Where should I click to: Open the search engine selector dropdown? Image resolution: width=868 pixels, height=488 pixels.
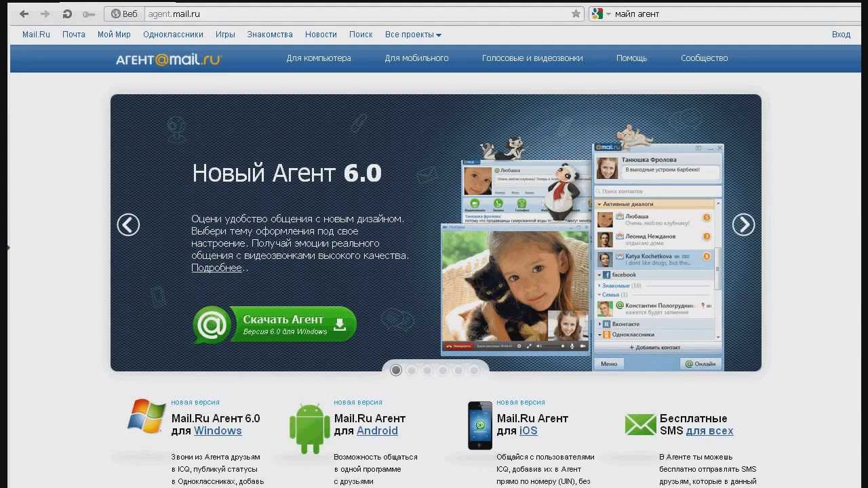[x=599, y=14]
